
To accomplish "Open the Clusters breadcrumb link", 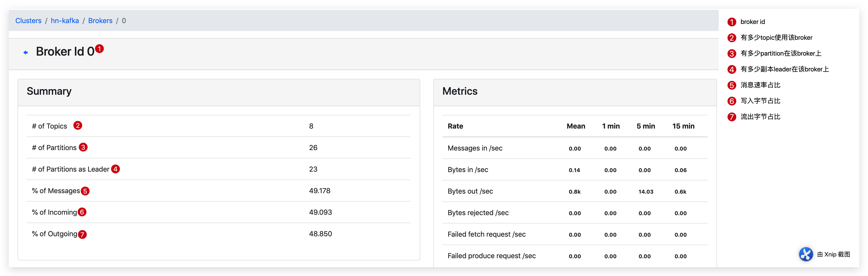I will pos(28,21).
